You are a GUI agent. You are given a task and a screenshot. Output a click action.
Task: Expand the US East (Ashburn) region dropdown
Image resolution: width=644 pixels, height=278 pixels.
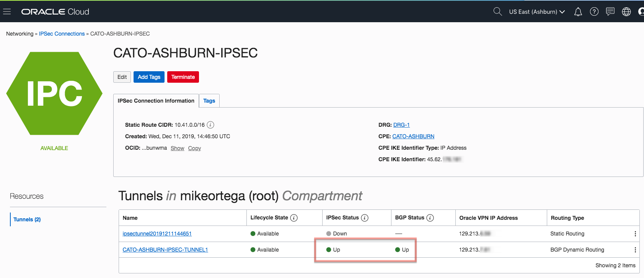[x=536, y=12]
